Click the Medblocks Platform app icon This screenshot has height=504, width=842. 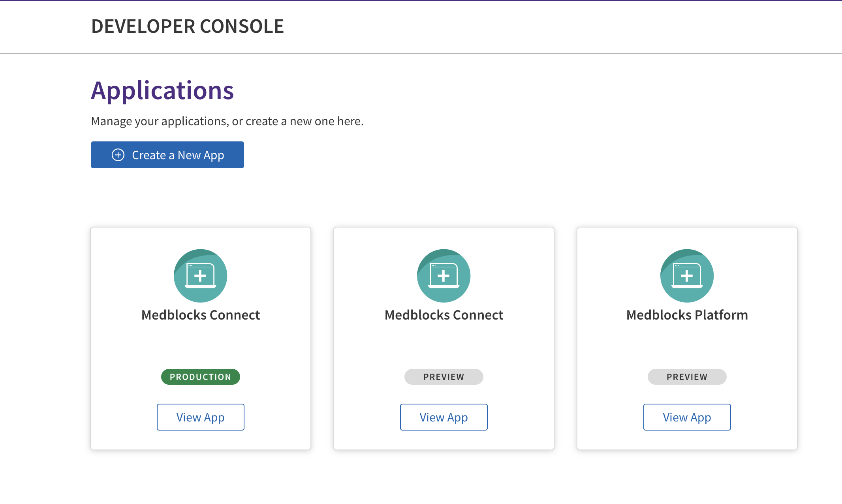pyautogui.click(x=687, y=276)
